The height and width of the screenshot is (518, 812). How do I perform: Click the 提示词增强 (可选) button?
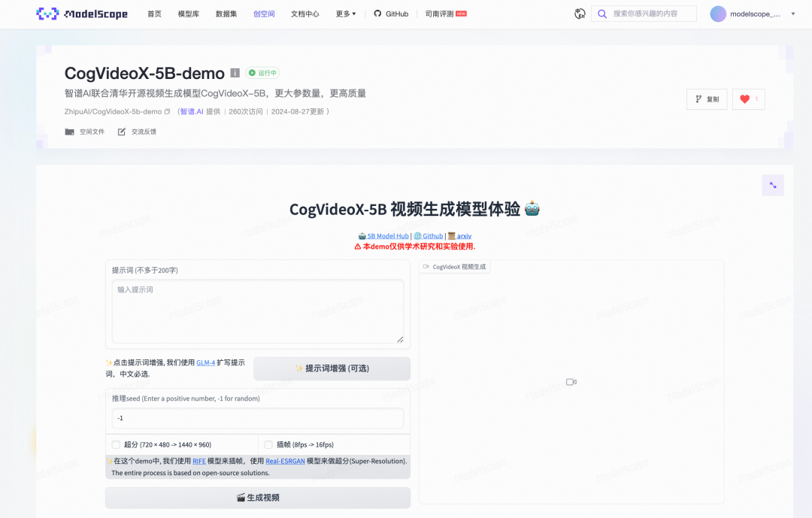332,368
